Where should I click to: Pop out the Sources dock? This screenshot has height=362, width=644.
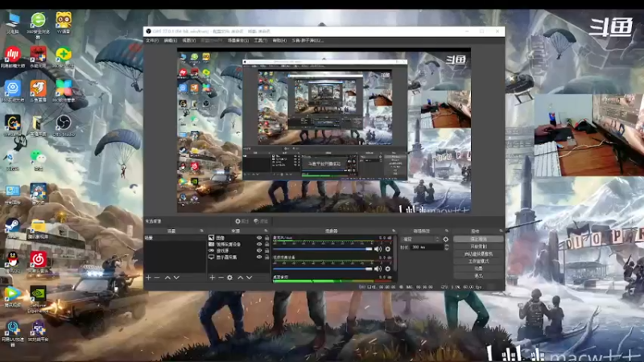pyautogui.click(x=266, y=231)
